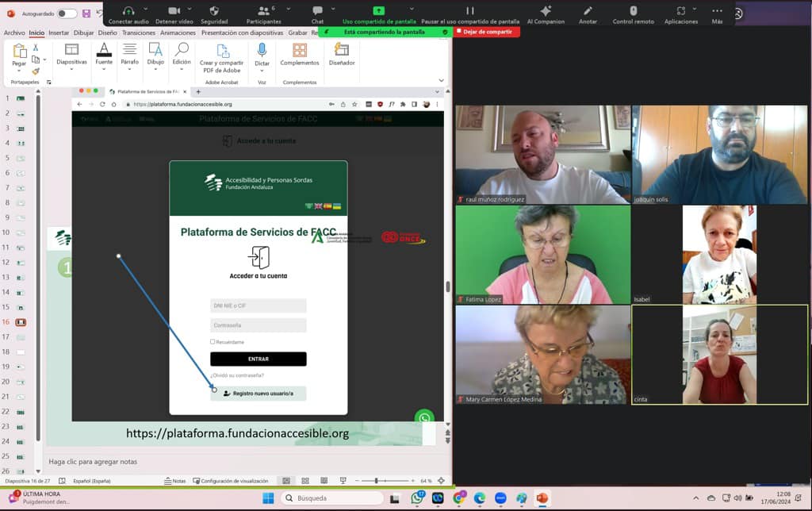Open the Complementos add-ins button
This screenshot has width=812, height=511.
[x=299, y=55]
